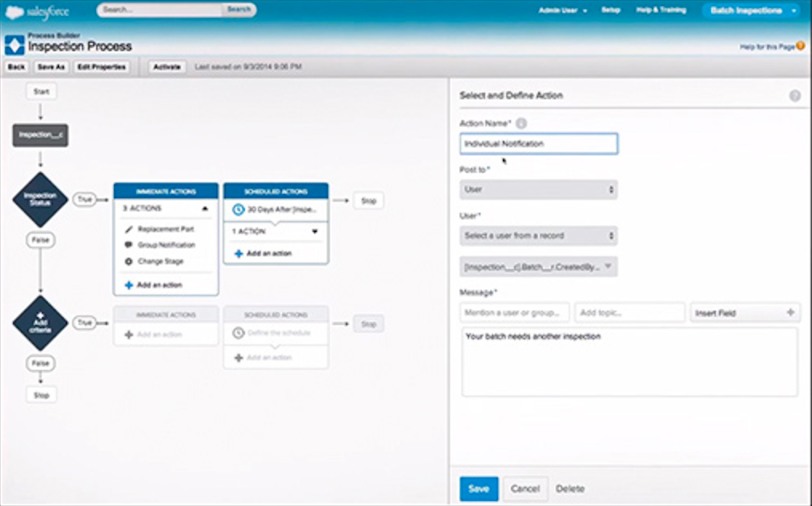Screen dimensions: 812x506
Task: Collapse the 3 Actions list
Action: coord(205,209)
